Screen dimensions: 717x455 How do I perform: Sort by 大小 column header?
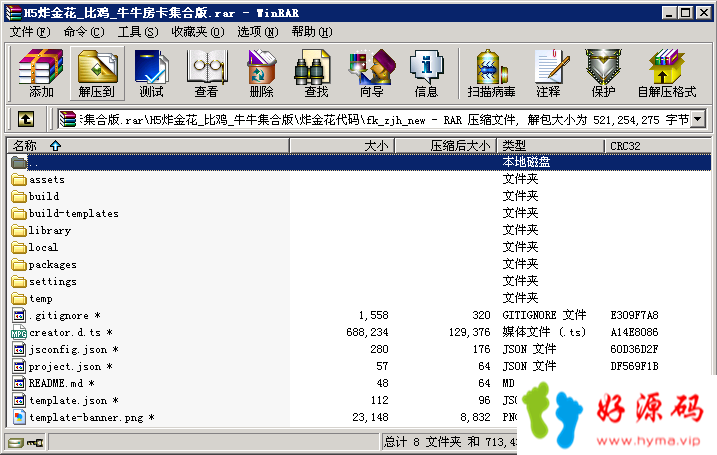tap(342, 146)
